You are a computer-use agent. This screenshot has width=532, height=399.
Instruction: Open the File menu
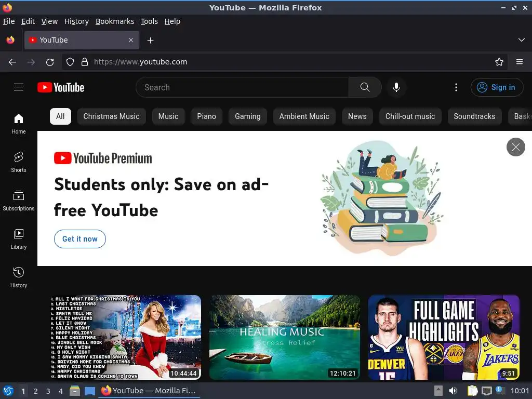pyautogui.click(x=9, y=21)
